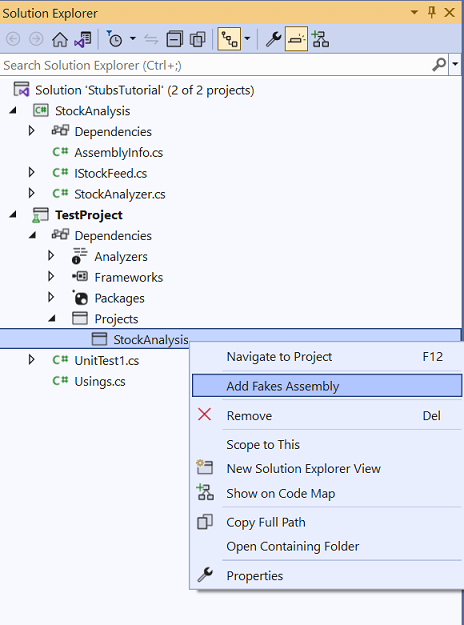
Task: Choose Remove in the context menu
Action: pos(327,415)
